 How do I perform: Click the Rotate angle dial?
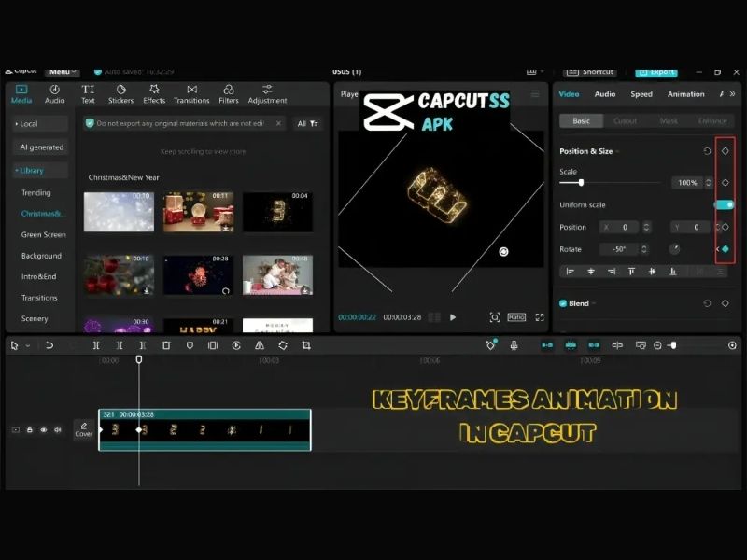674,248
